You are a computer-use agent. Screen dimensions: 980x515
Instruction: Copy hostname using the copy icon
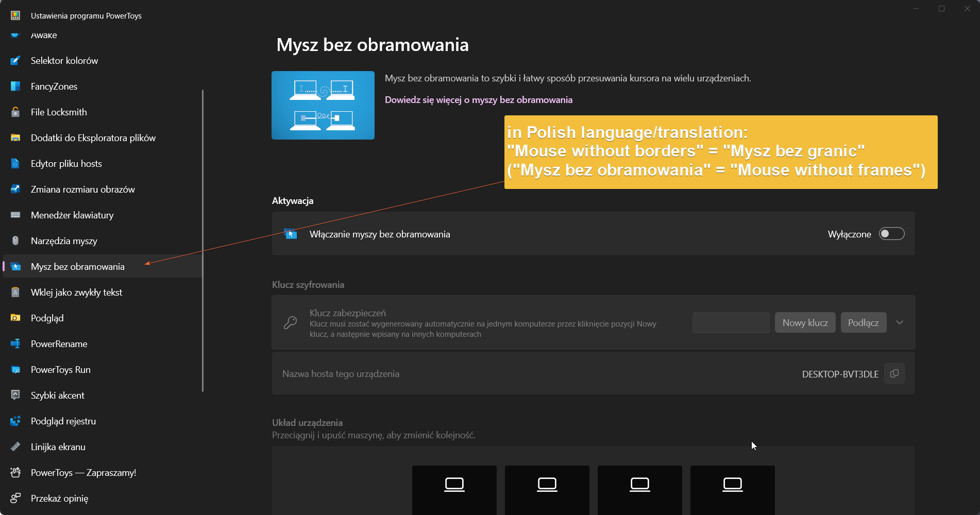pyautogui.click(x=894, y=373)
